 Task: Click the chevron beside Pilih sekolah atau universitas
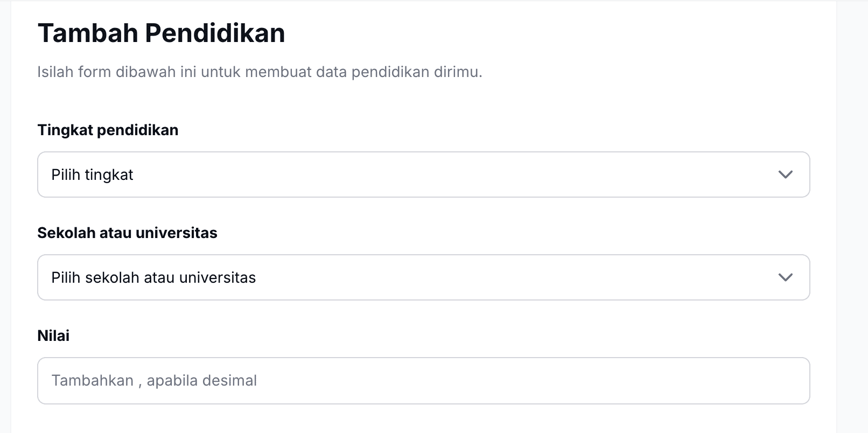pos(785,277)
